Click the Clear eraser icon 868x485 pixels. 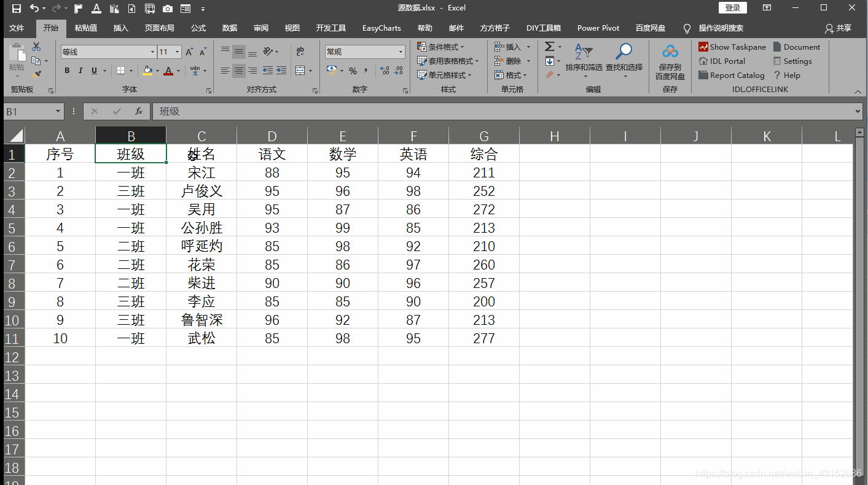tap(549, 75)
